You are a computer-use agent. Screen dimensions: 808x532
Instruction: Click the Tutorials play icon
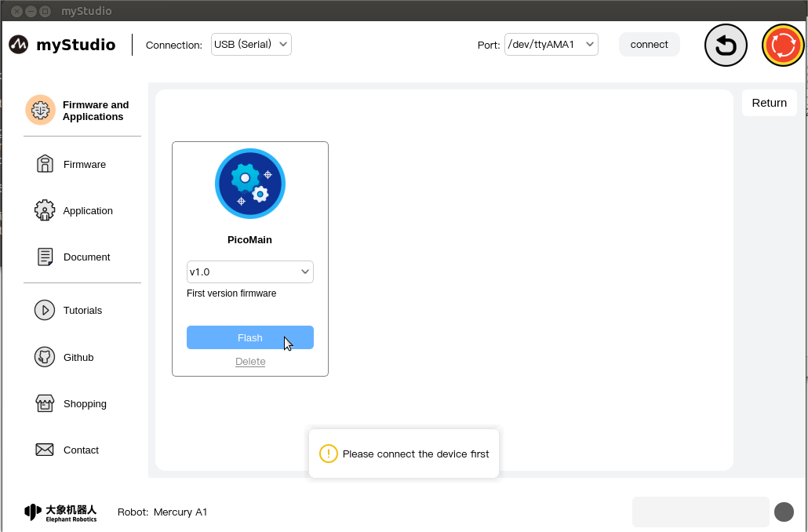45,311
